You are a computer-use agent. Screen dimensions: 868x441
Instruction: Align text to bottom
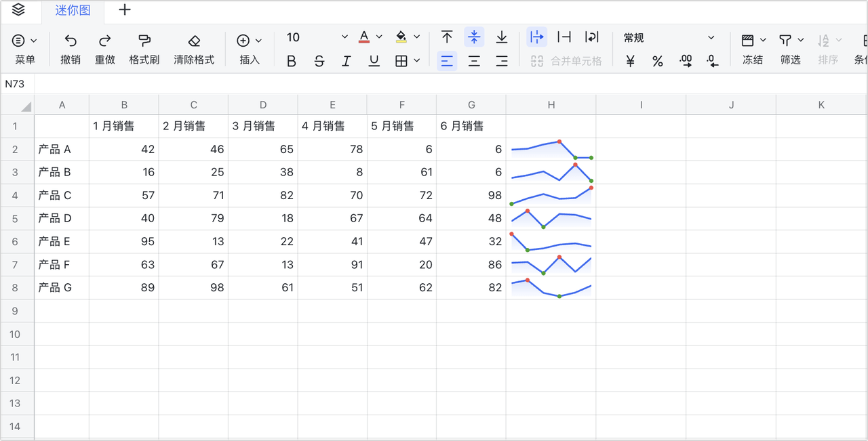(x=502, y=37)
